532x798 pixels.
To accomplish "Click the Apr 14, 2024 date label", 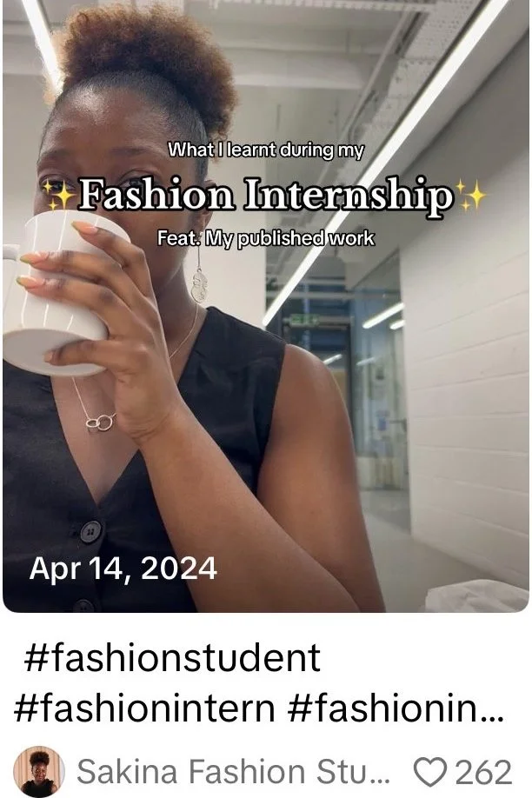I will pos(123,569).
